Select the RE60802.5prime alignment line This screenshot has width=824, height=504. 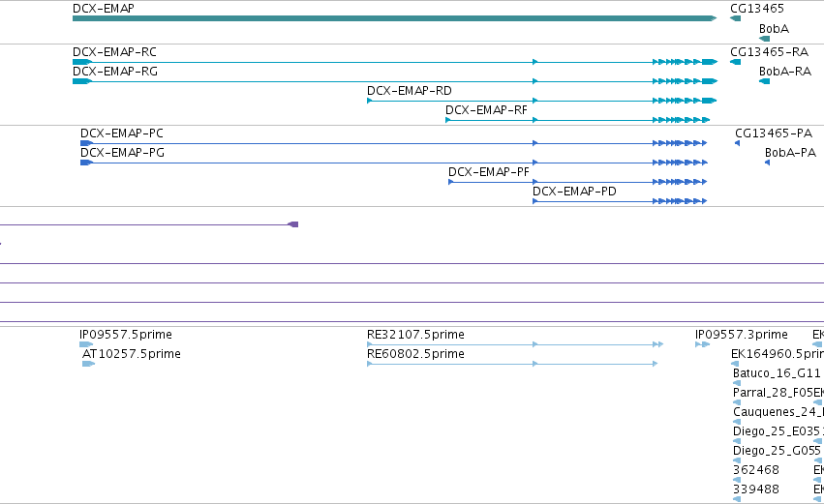coord(512,364)
